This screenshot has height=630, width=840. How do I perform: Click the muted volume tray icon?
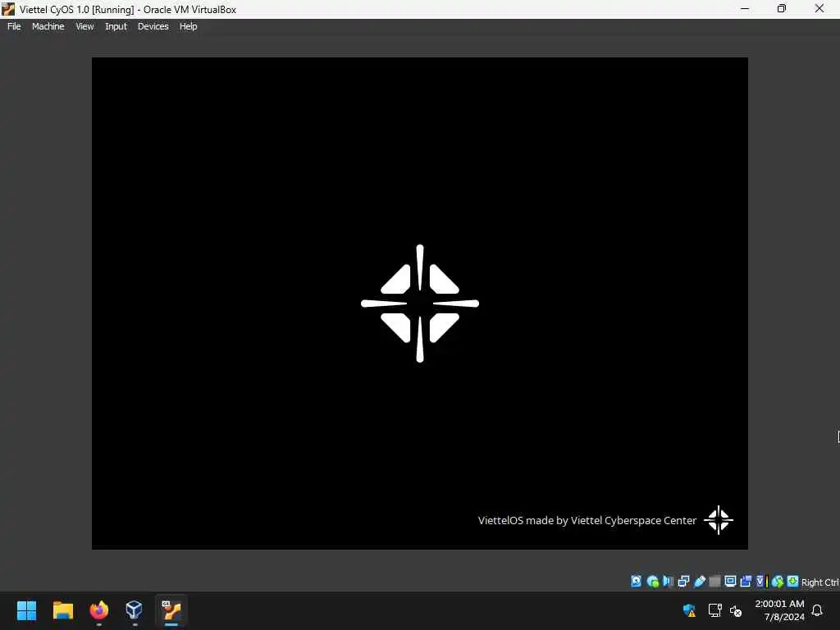pyautogui.click(x=736, y=610)
